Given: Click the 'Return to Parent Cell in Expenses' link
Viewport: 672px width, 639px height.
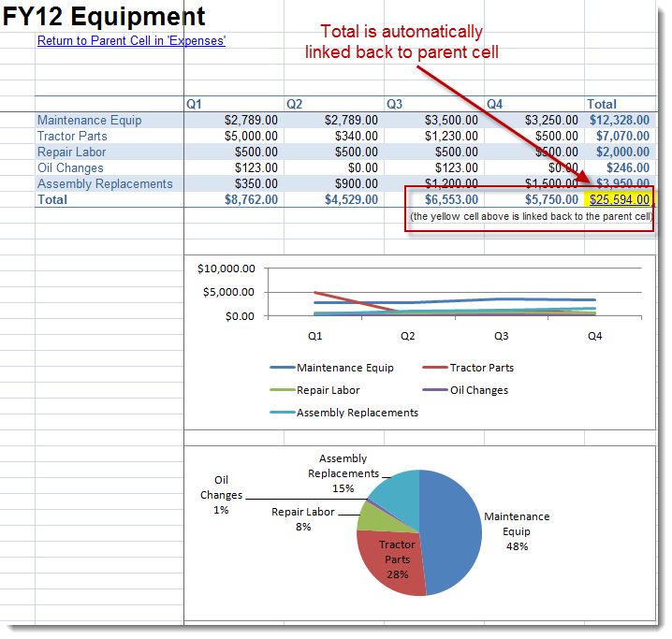Looking at the screenshot, I should [131, 41].
